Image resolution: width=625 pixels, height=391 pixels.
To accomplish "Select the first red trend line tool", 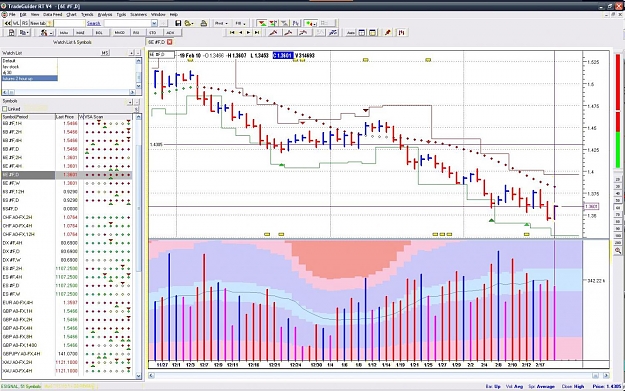I will point(273,33).
